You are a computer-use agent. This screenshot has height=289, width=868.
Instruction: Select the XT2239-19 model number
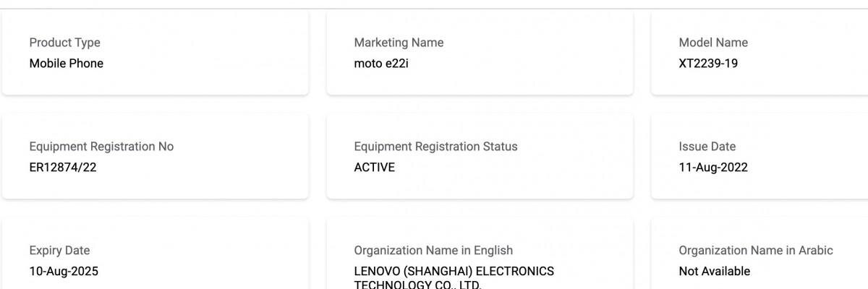[x=708, y=64]
